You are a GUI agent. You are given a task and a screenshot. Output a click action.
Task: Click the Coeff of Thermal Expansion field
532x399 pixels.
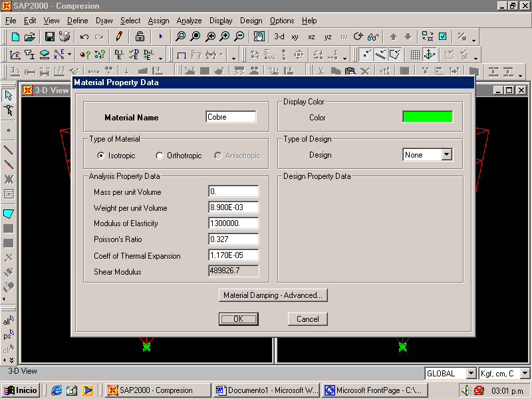tap(233, 255)
